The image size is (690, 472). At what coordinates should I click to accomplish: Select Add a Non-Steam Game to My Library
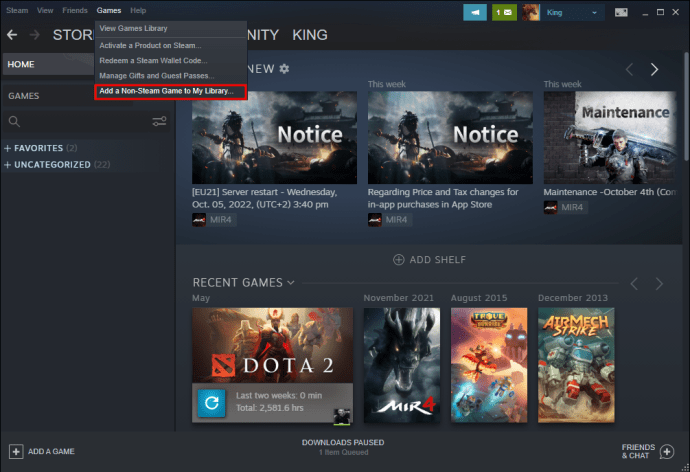click(x=170, y=91)
